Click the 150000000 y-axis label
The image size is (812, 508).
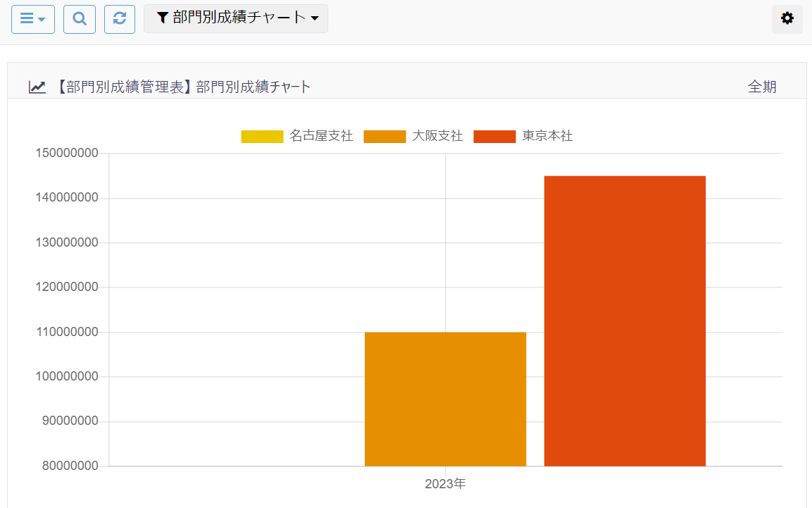click(x=66, y=154)
